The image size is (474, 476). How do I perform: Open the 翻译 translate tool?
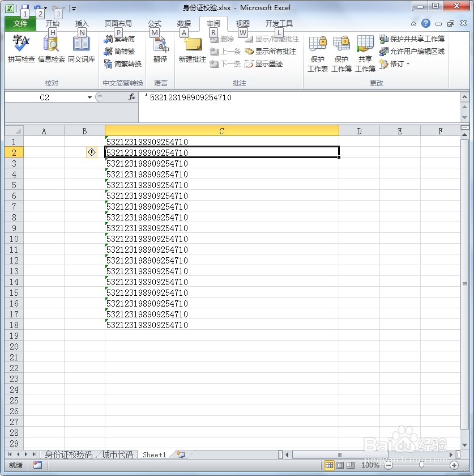pos(160,49)
